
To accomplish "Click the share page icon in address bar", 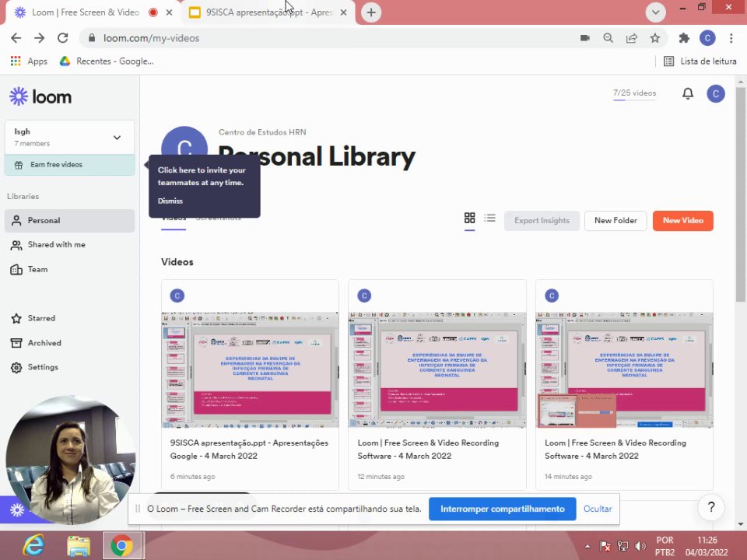I will point(632,38).
